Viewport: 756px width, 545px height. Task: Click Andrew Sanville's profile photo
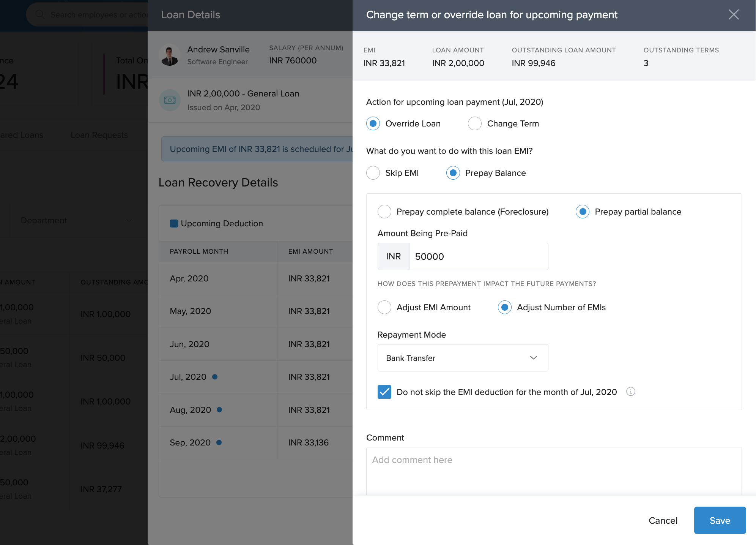(x=170, y=55)
